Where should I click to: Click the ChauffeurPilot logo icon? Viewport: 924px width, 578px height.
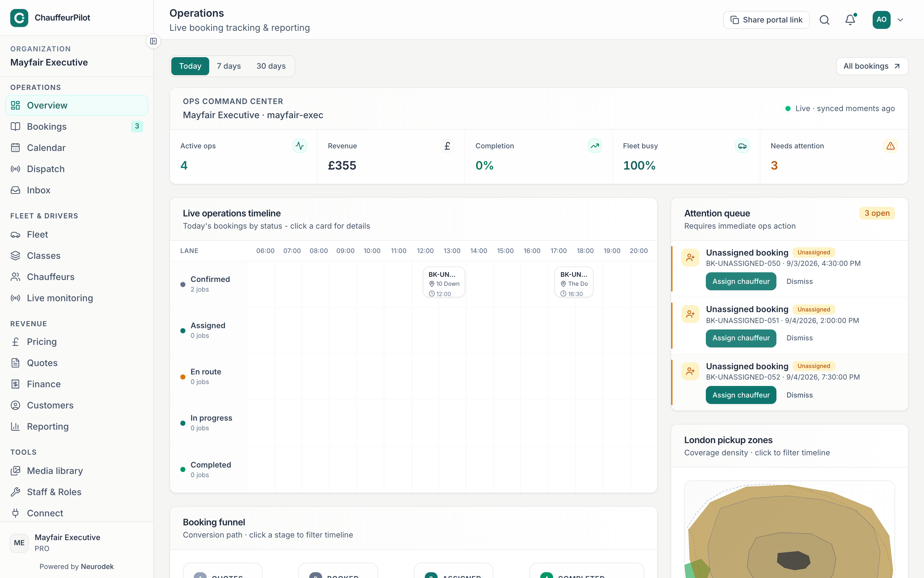click(x=19, y=18)
